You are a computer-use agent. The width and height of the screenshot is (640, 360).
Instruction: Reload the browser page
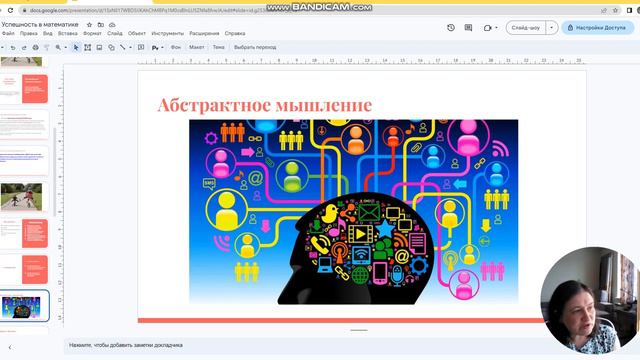(10, 10)
